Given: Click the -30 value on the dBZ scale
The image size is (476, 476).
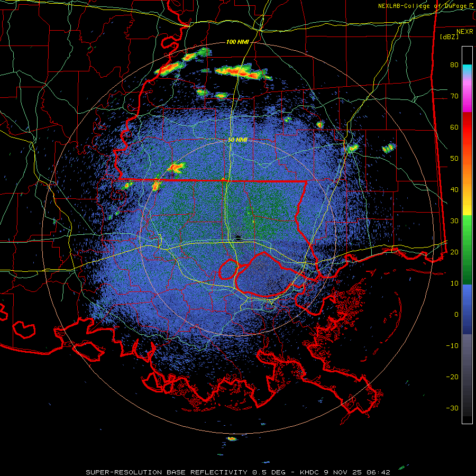Looking at the screenshot, I should [452, 408].
